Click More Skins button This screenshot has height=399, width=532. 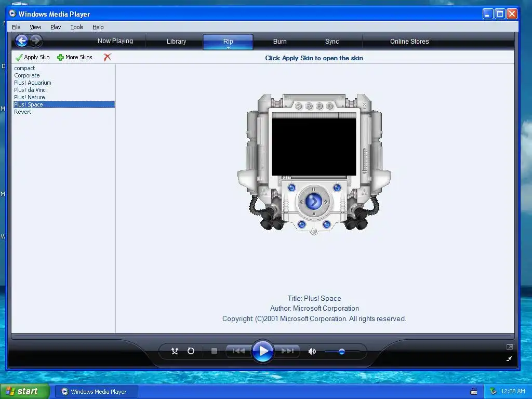point(75,57)
